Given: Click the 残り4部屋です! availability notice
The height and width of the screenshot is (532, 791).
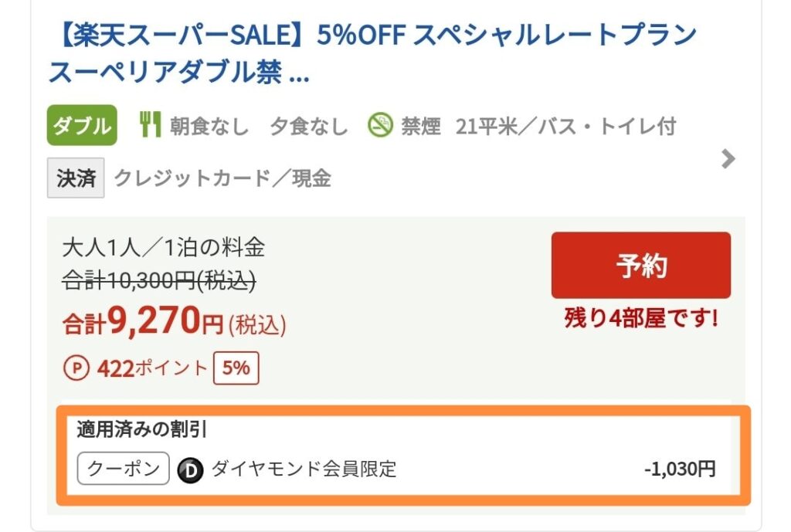Looking at the screenshot, I should (x=640, y=319).
